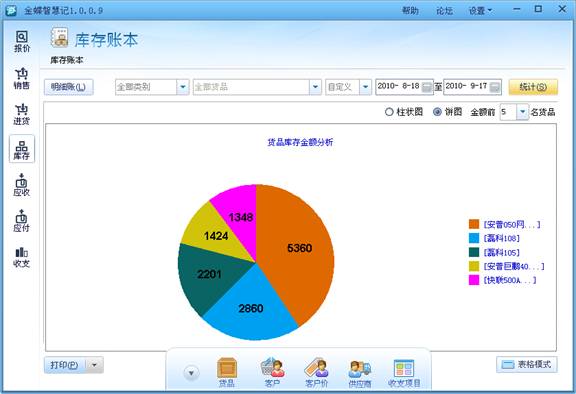Click the 统计(S) statistics button
The image size is (576, 394).
[533, 87]
